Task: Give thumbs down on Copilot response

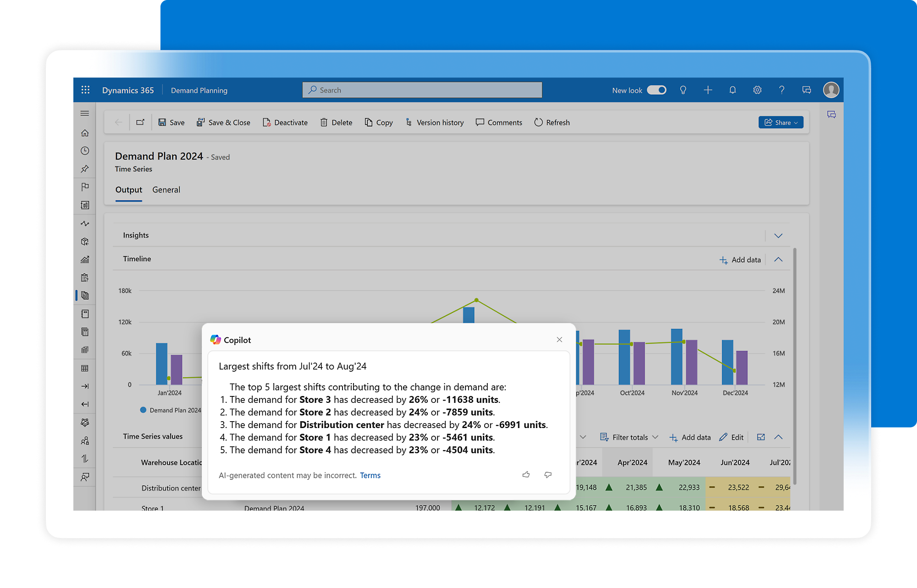Action: click(548, 474)
